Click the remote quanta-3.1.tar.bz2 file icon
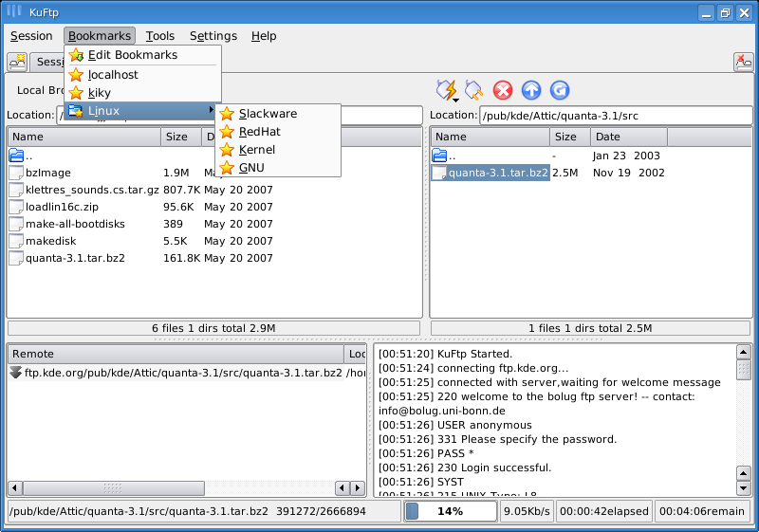759x532 pixels. (439, 173)
